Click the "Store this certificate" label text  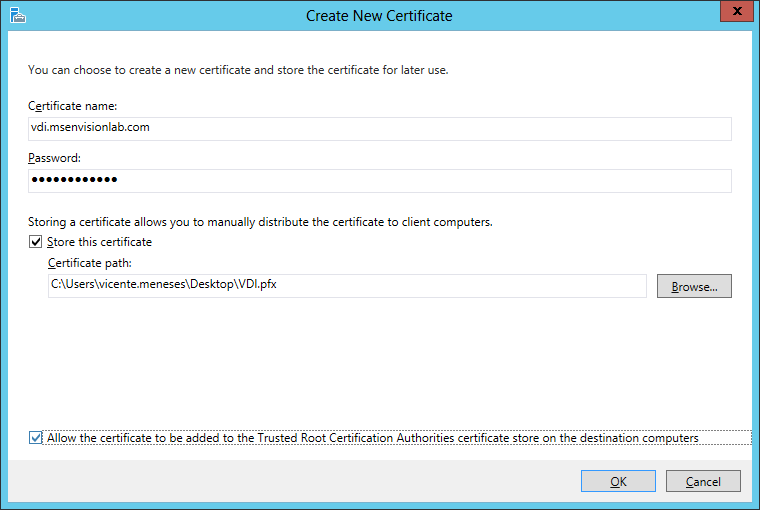point(100,242)
